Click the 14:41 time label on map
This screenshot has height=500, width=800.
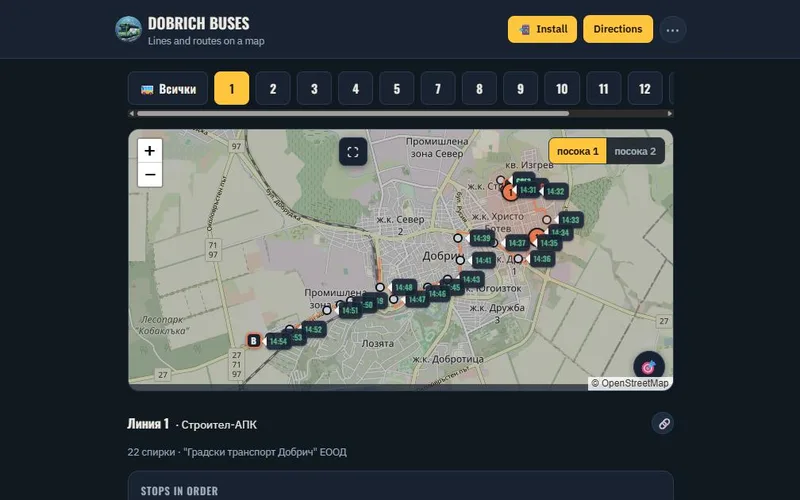click(483, 260)
